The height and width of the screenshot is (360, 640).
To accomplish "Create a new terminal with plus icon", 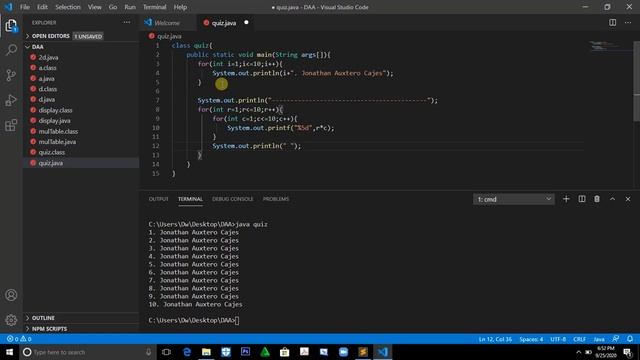I will tap(566, 199).
